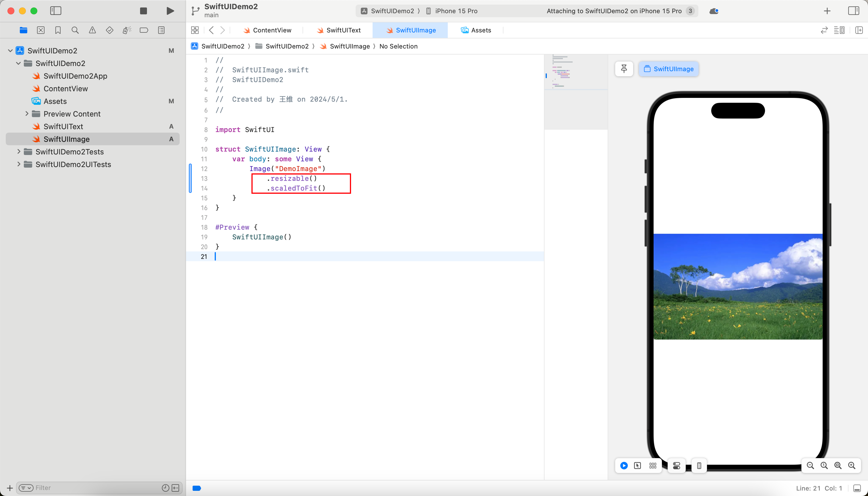
Task: Click the run/play button to build app
Action: coord(170,10)
